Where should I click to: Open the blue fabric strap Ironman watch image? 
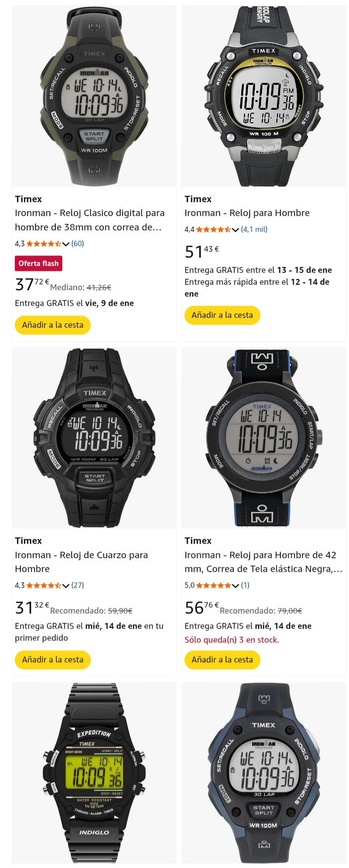[263, 438]
